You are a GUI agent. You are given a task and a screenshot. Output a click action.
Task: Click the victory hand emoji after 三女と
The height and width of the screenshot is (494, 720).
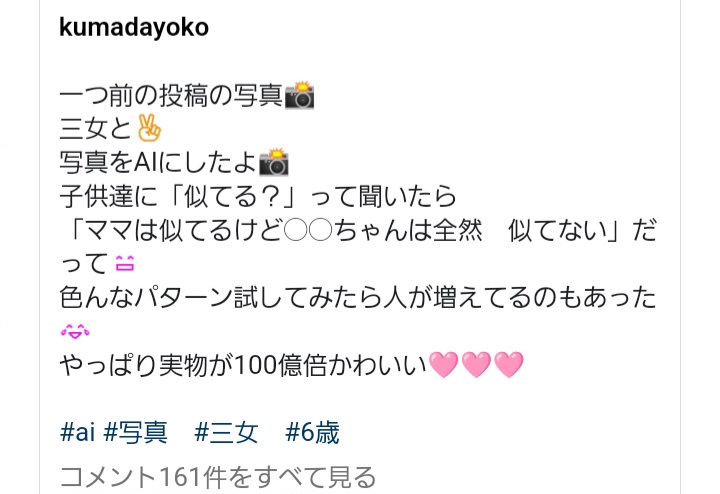[149, 128]
